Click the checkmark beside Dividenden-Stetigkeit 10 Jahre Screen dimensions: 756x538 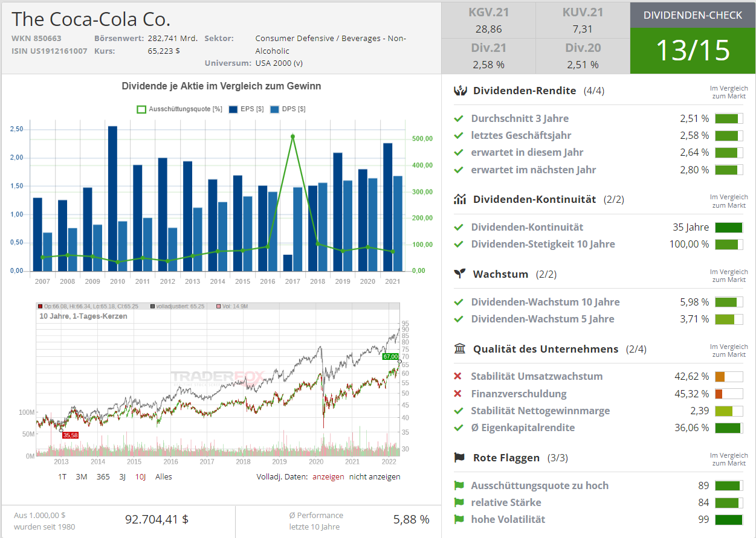click(459, 244)
